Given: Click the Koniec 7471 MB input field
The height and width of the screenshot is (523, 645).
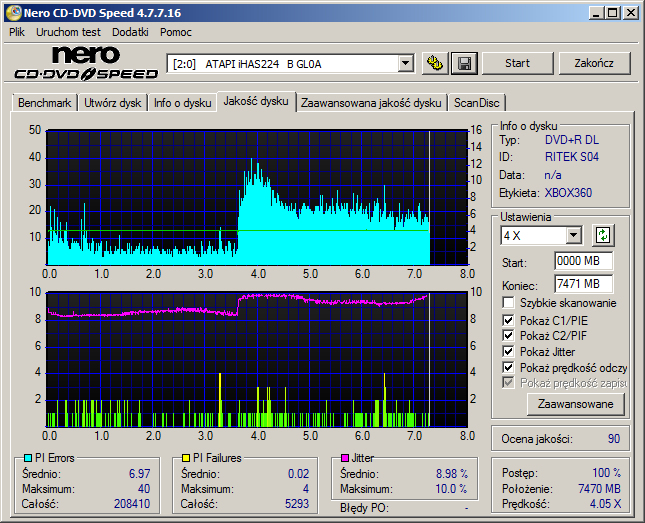Looking at the screenshot, I should click(583, 284).
